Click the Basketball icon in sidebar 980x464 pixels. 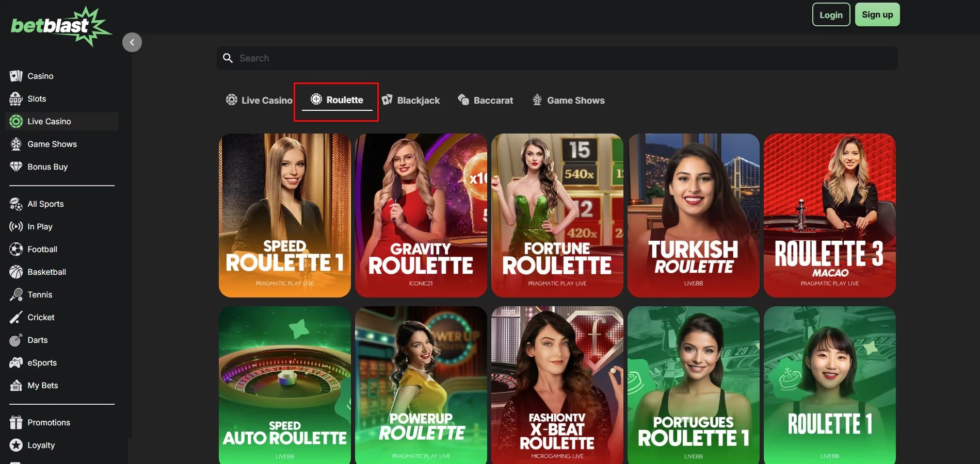[x=16, y=272]
